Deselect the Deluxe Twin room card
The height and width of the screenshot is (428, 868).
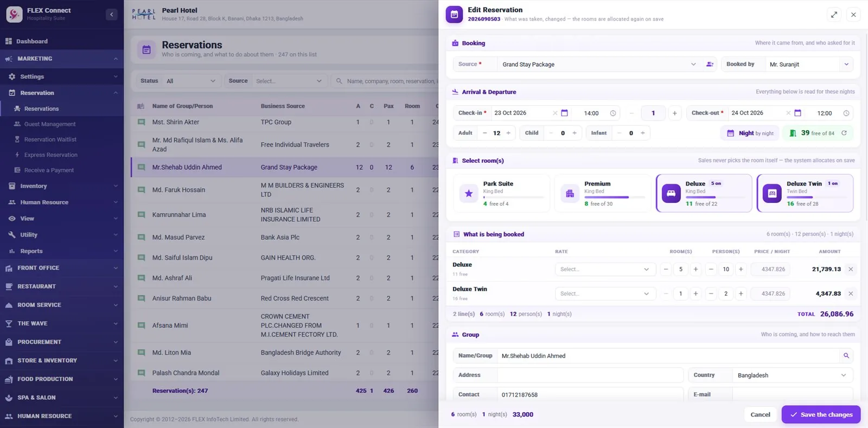coord(805,193)
